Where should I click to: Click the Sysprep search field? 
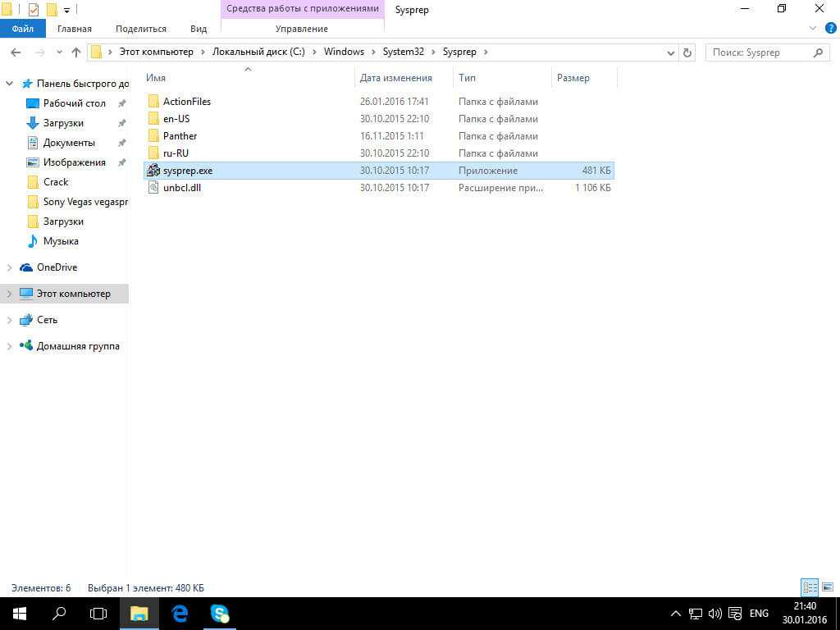tap(759, 52)
